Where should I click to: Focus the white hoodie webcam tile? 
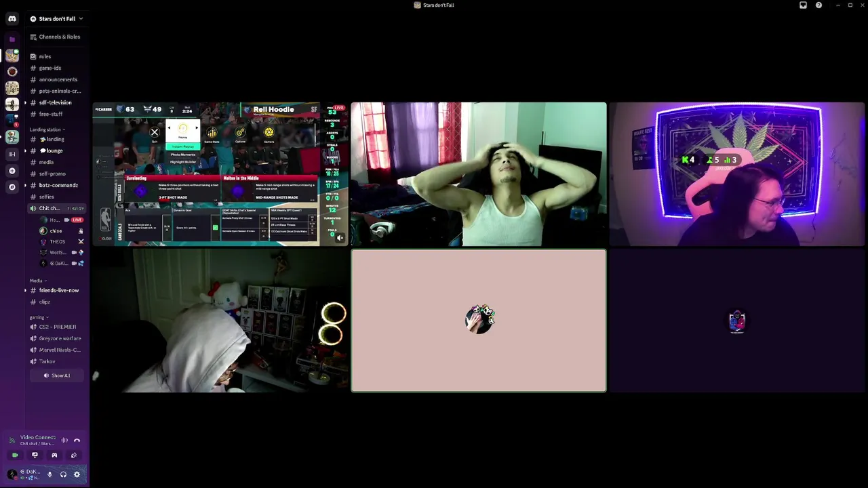[220, 321]
